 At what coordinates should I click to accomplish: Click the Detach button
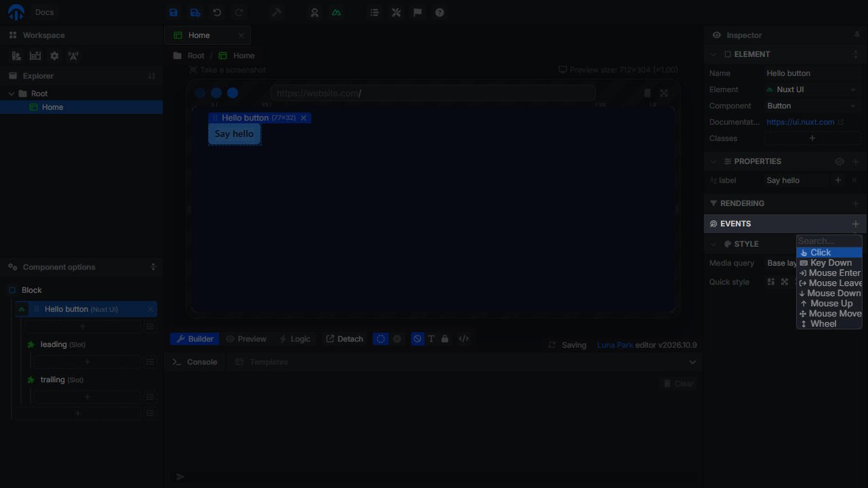coord(344,339)
